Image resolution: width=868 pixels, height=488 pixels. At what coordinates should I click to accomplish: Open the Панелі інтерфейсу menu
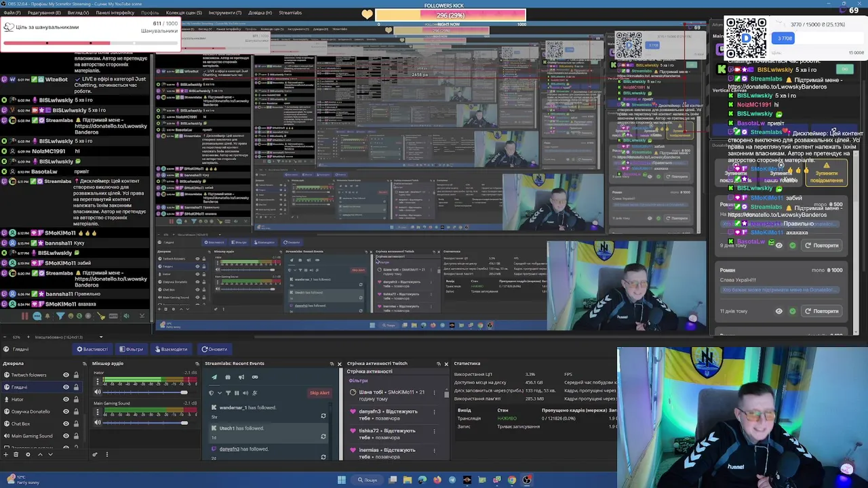click(115, 13)
